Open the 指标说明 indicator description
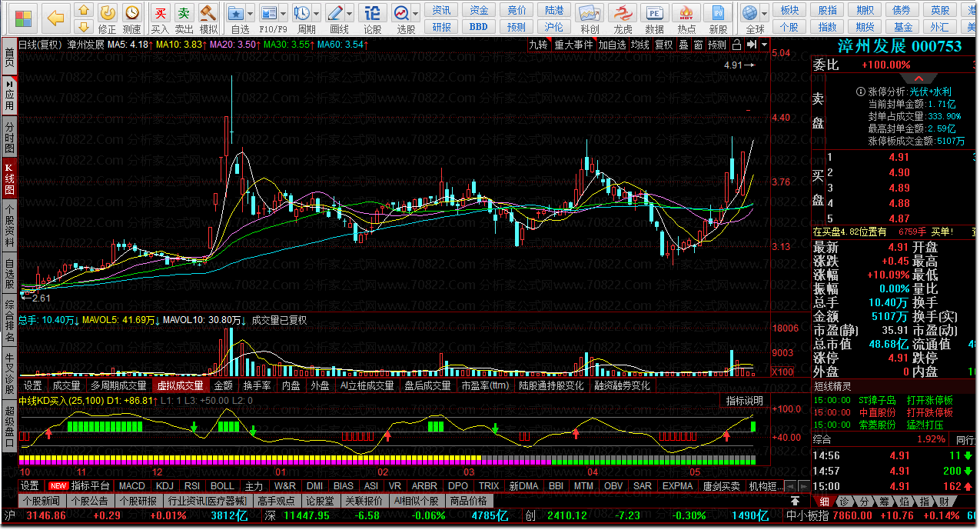 click(745, 401)
